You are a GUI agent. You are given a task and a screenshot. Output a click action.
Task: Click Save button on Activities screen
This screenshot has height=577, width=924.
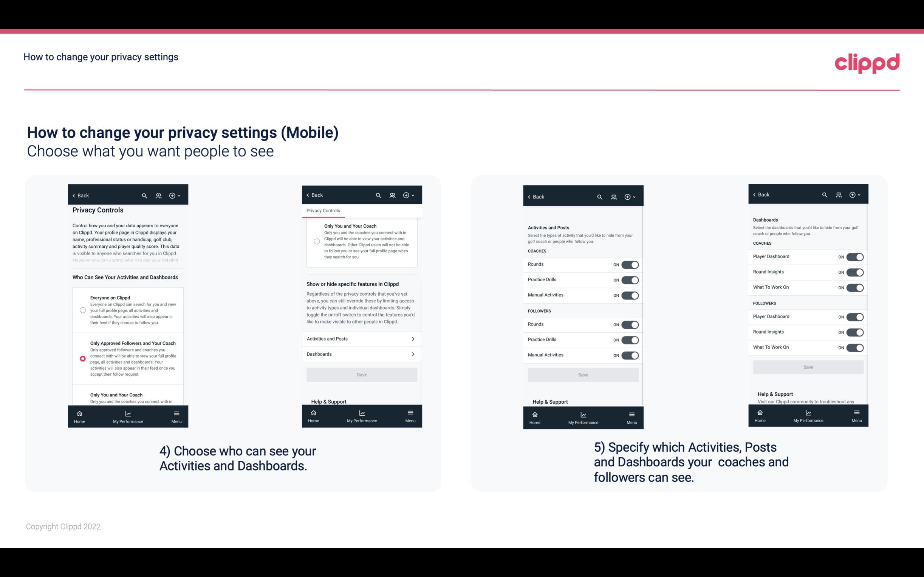[583, 374]
